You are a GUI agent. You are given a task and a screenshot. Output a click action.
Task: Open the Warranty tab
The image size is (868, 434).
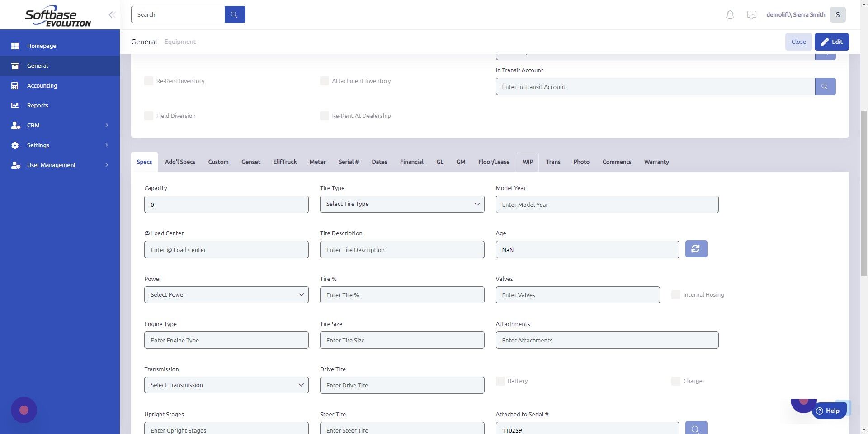[x=656, y=162]
